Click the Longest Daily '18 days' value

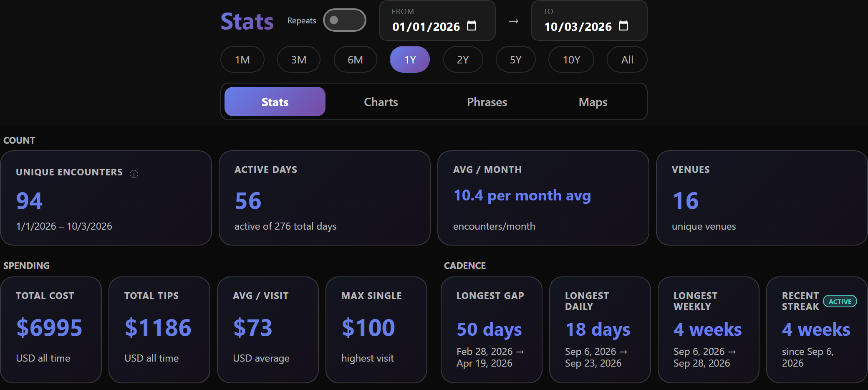[598, 329]
